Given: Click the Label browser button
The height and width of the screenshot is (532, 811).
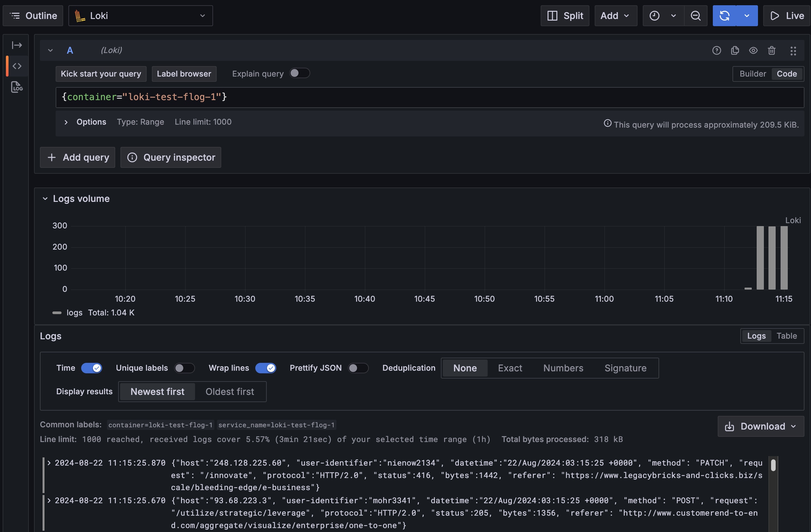Looking at the screenshot, I should pos(184,74).
